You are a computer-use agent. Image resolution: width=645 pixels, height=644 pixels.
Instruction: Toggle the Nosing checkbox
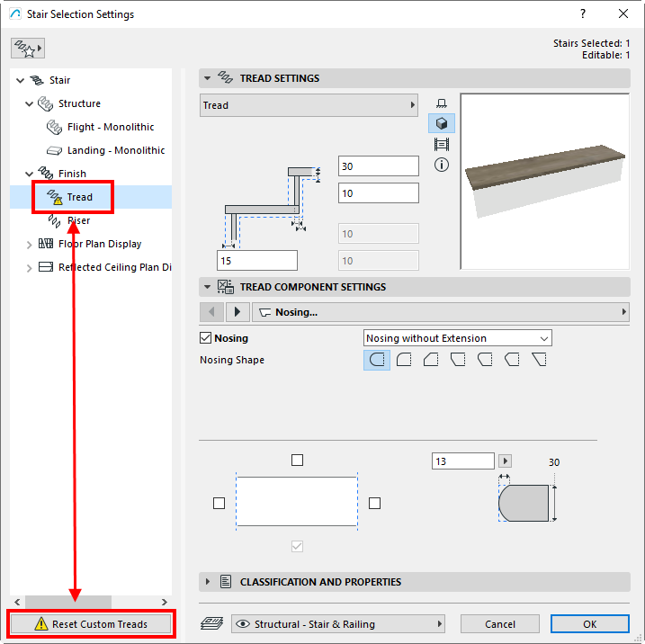[205, 338]
